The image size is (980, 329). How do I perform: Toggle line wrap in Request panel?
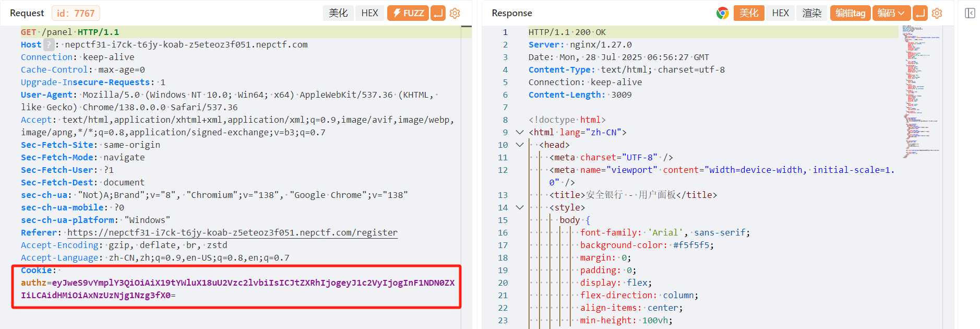(438, 13)
